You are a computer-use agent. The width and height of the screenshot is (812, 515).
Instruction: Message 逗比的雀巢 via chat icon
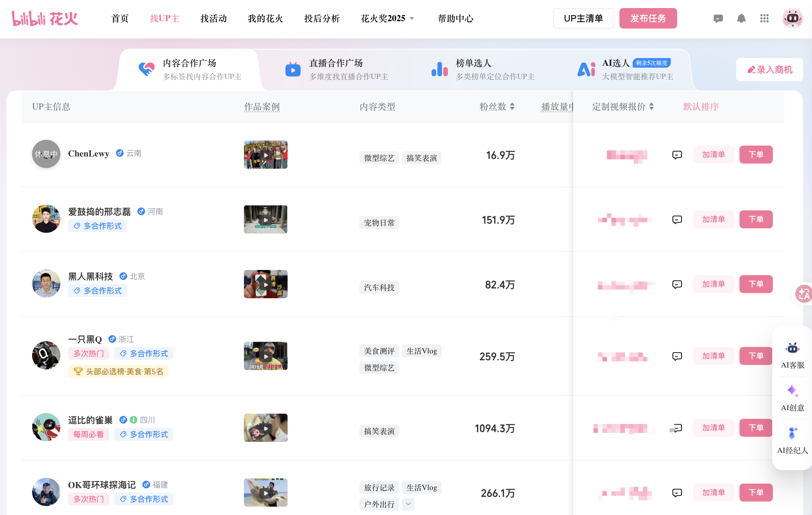(x=677, y=428)
